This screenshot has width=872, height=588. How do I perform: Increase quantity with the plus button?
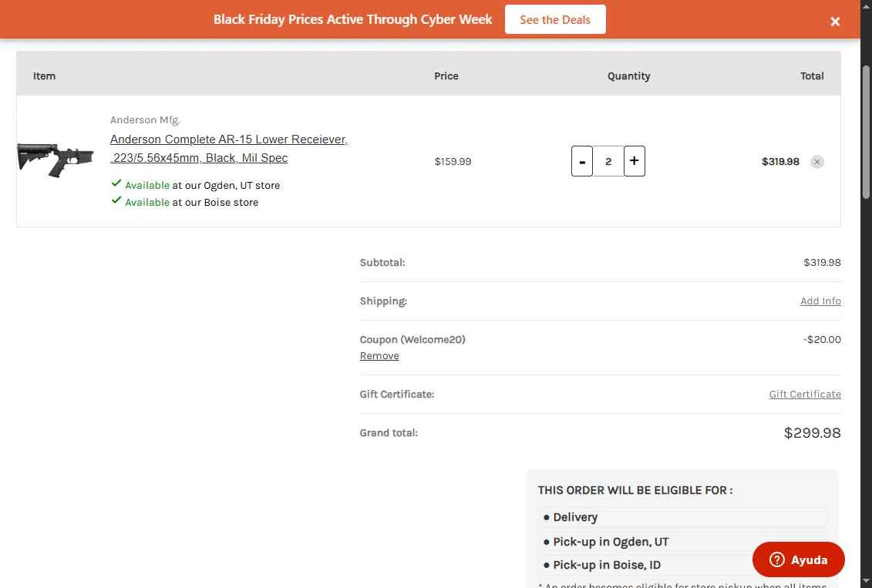tap(634, 161)
